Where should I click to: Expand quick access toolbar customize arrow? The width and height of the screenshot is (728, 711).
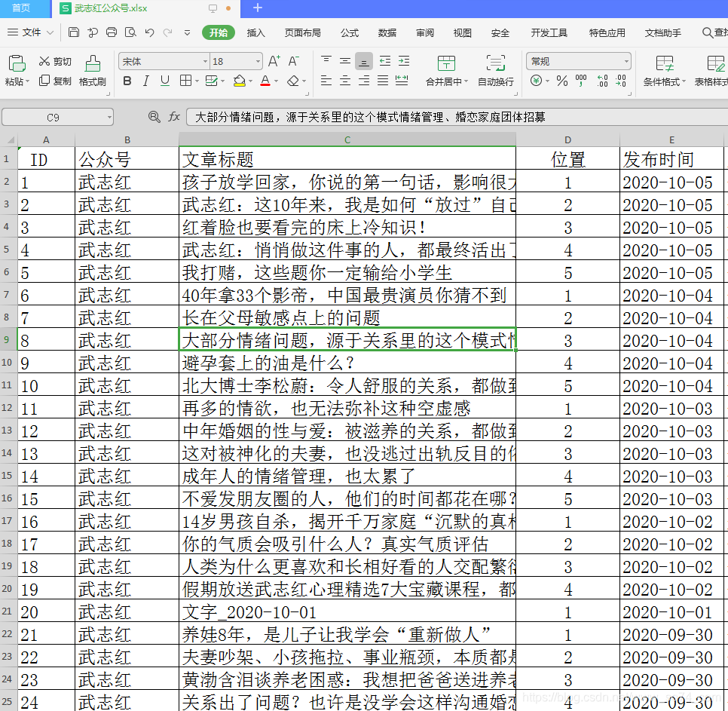pos(187,33)
